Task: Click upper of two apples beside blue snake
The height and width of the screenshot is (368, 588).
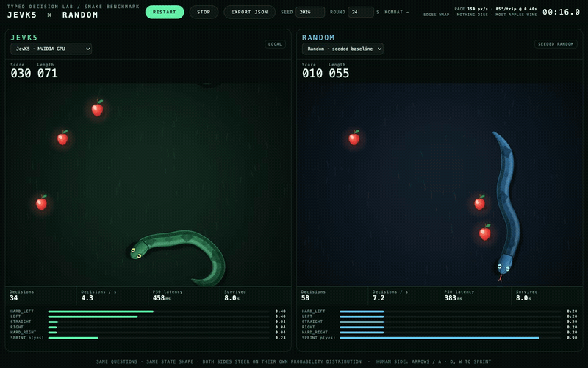Action: (x=480, y=203)
